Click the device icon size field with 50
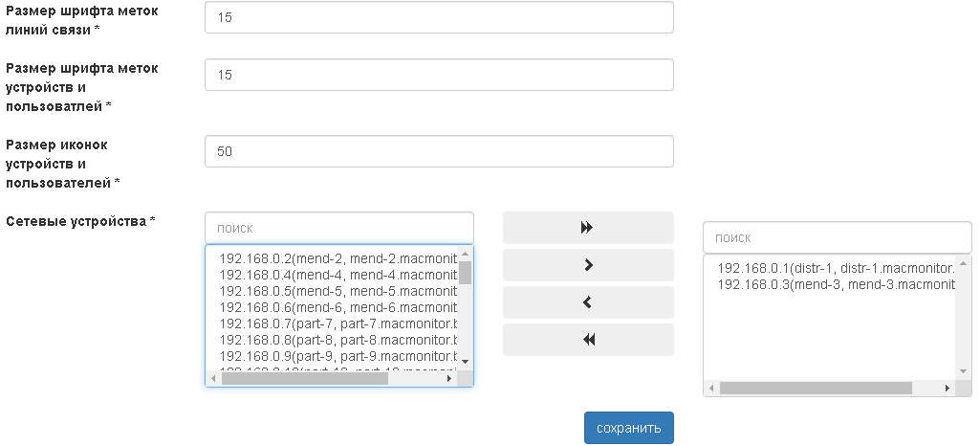This screenshot has height=446, width=980. [439, 151]
